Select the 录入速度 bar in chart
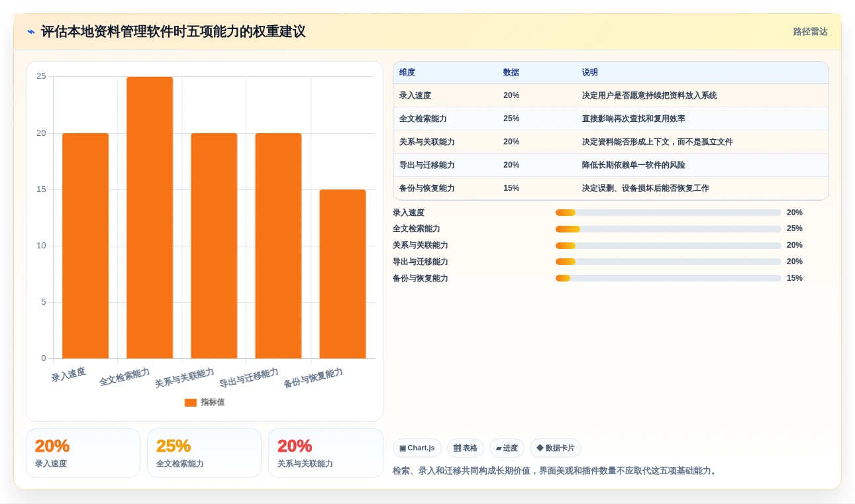Screen dimensions: 855x504 click(x=85, y=246)
